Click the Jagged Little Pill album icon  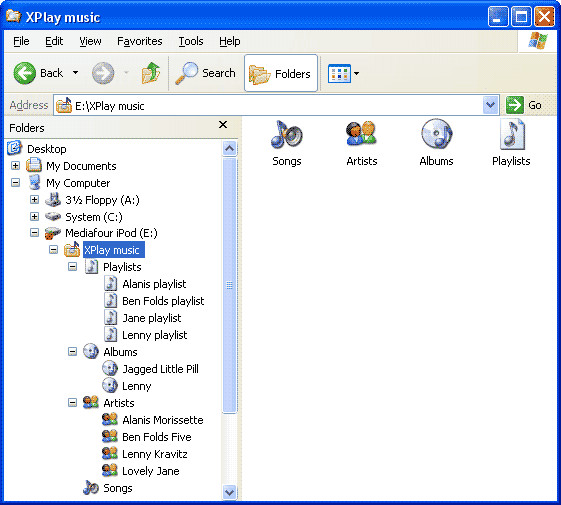(x=110, y=368)
